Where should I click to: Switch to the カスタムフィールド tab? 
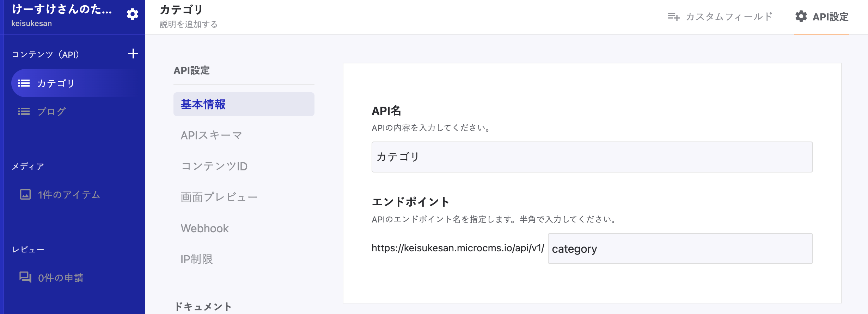click(x=728, y=17)
